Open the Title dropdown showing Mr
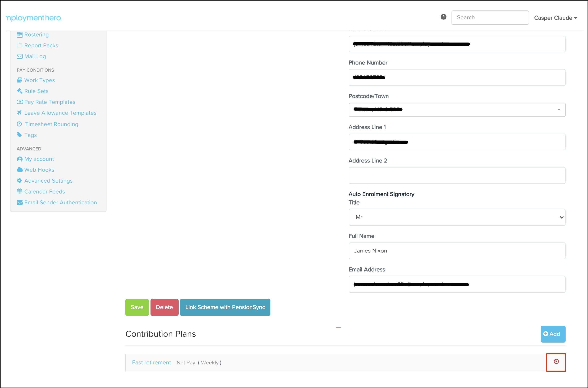This screenshot has width=588, height=388. click(x=457, y=217)
